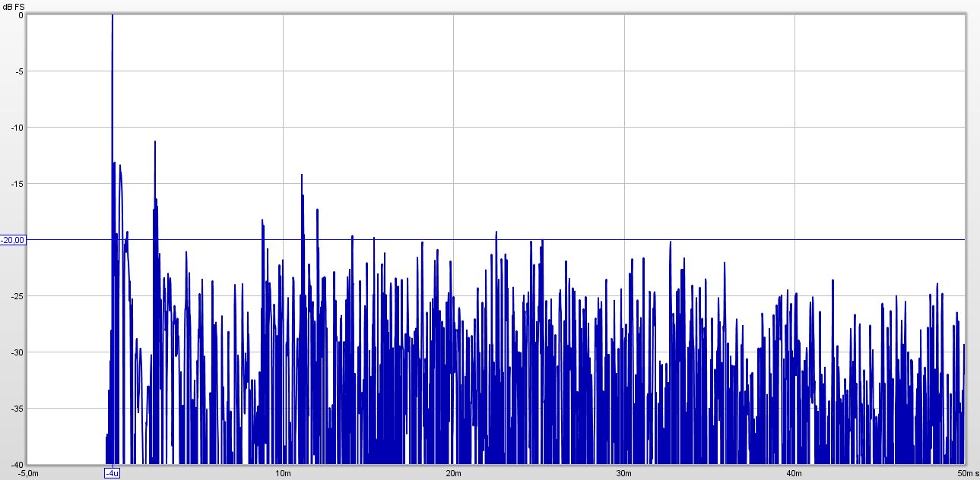Image resolution: width=980 pixels, height=480 pixels.
Task: Click the 10m time axis label
Action: [283, 473]
